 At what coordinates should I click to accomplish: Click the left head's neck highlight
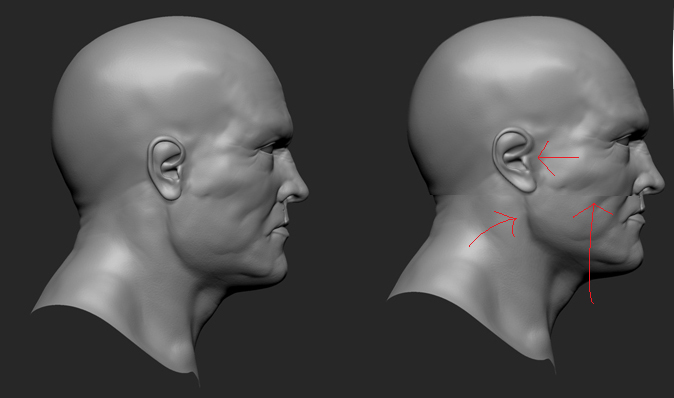tap(114, 258)
